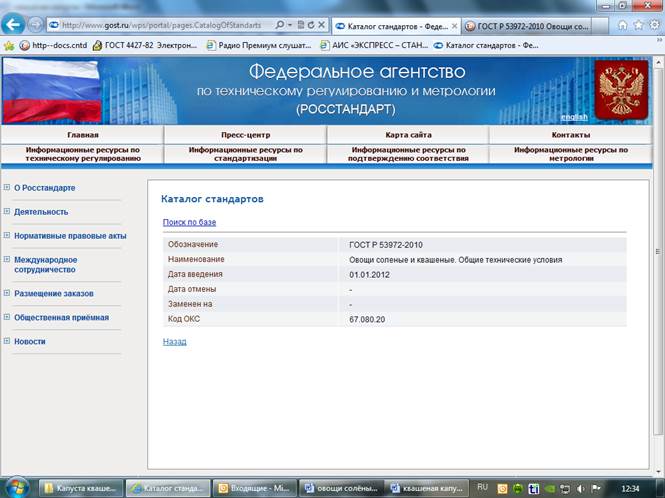Expand the Международное сотрудничество section
The height and width of the screenshot is (498, 665).
click(x=7, y=259)
